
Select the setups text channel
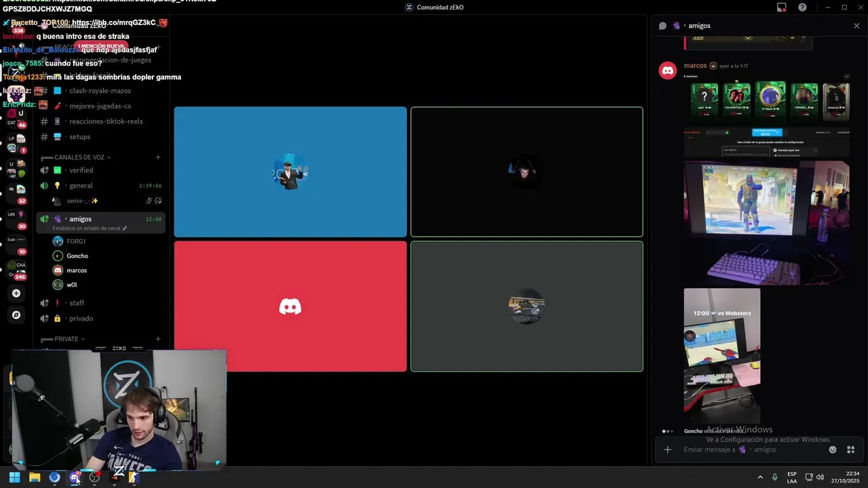[100, 137]
